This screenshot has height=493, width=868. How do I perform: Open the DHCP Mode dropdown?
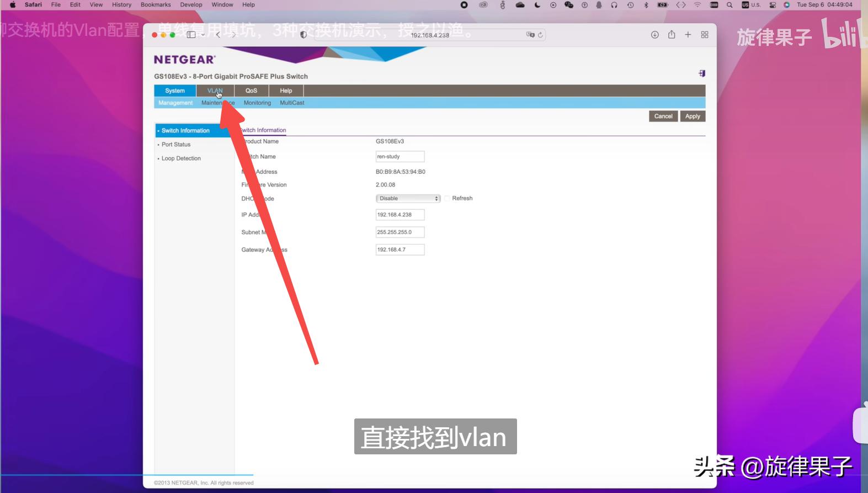coord(408,198)
